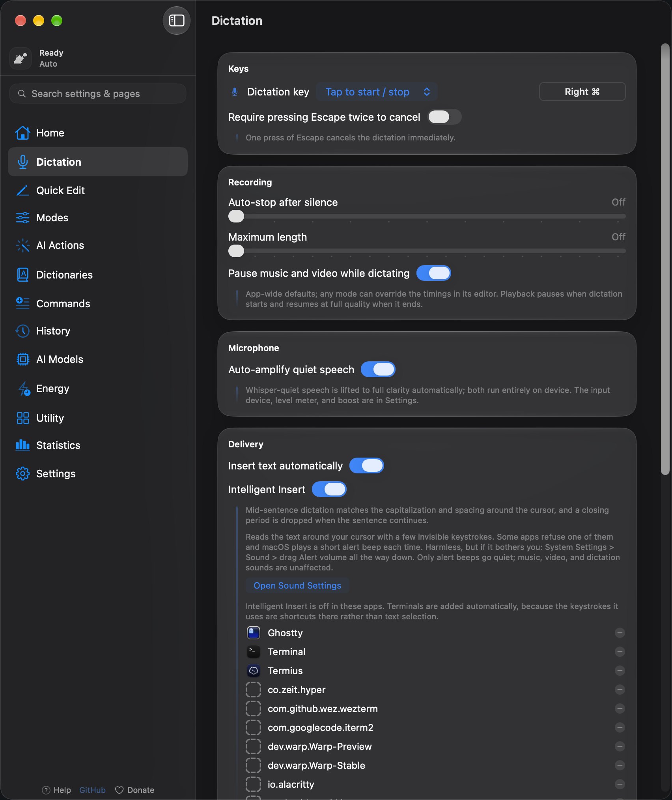Open the Tap to start / stop dropdown
This screenshot has height=800, width=672.
click(x=377, y=92)
